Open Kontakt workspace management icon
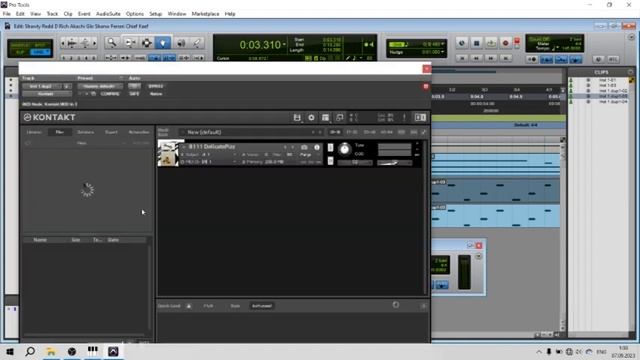640x360 pixels. point(325,118)
